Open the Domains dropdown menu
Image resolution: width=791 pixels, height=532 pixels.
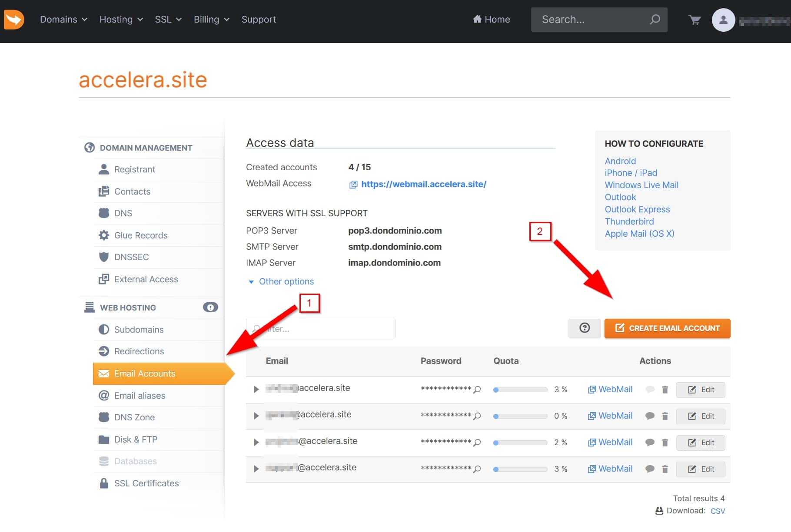(x=63, y=20)
